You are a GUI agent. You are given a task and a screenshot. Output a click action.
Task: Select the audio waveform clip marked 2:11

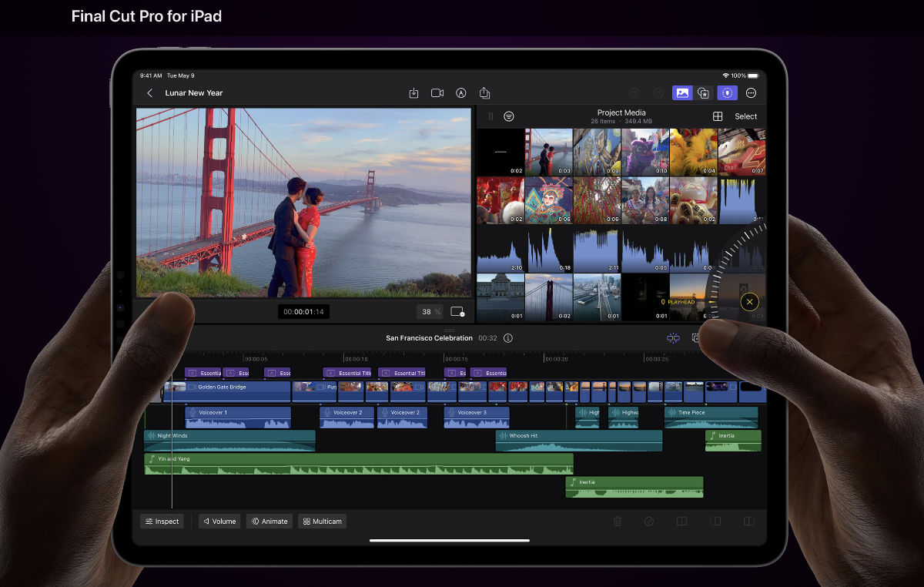point(597,249)
